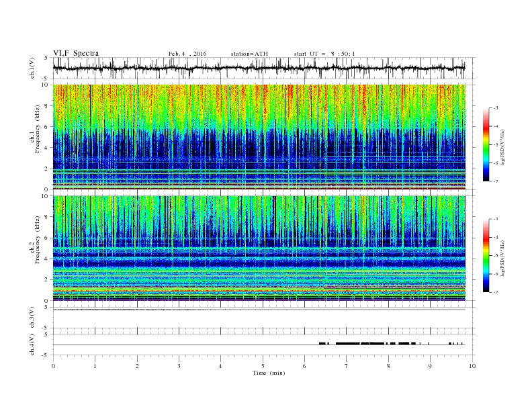Click the "ch.3(V)" axis label
Image resolution: width=532 pixels, height=411 pixels.
[32, 318]
